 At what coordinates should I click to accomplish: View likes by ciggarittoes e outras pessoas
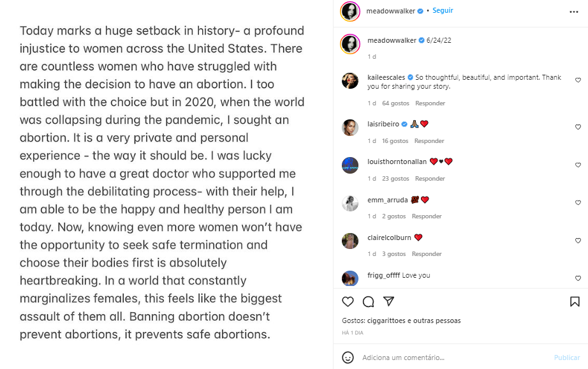click(x=414, y=320)
